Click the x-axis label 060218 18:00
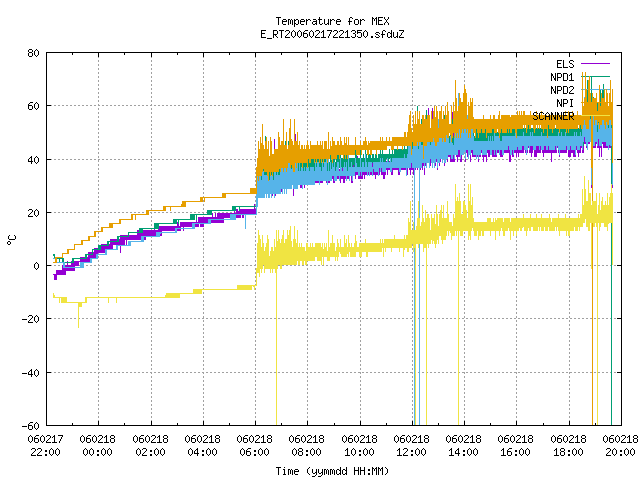 coord(568,446)
